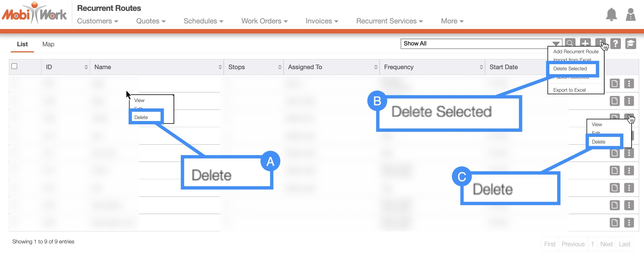Open the user profile icon

(630, 14)
